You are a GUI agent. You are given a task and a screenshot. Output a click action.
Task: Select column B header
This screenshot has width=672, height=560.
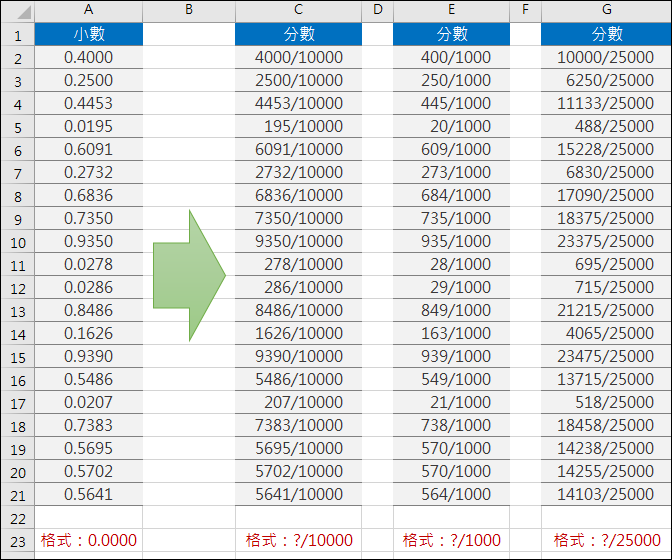click(189, 10)
